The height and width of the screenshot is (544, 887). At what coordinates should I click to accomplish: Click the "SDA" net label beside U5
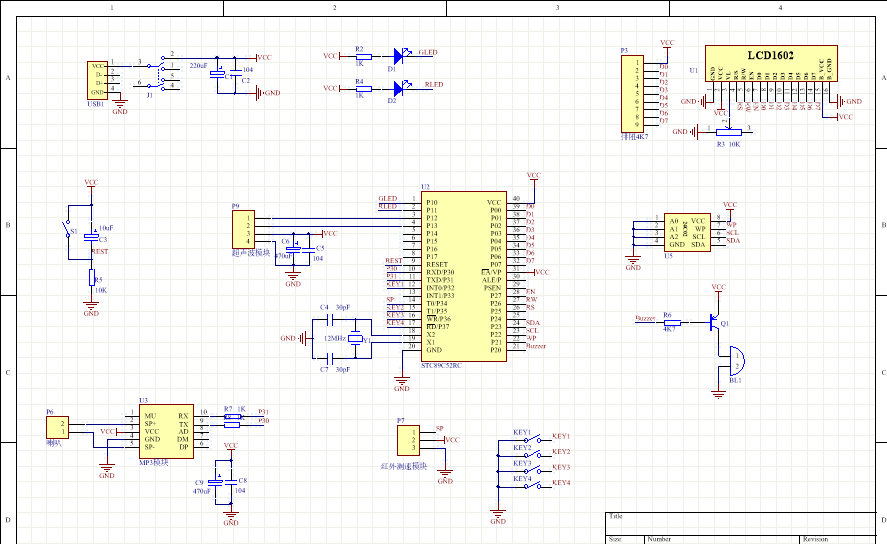[733, 240]
